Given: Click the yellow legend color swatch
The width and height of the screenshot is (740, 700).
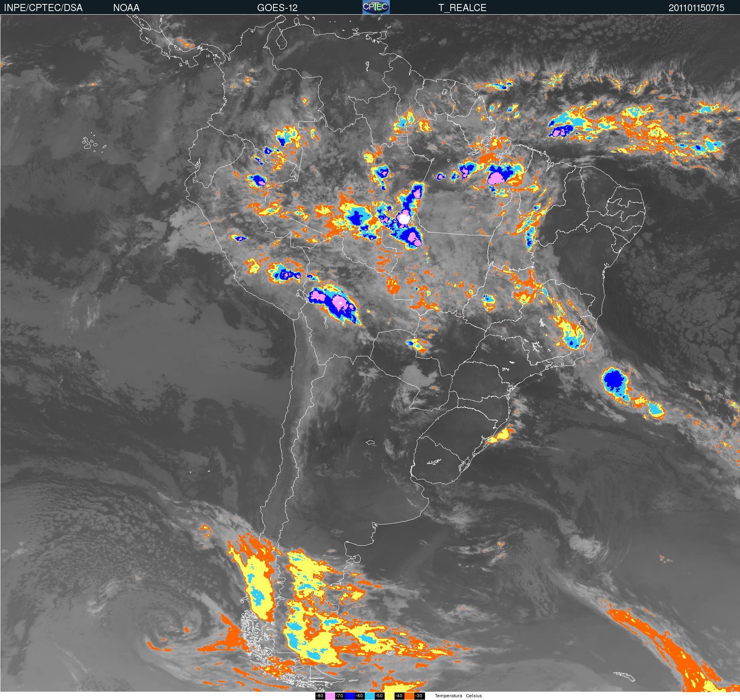Looking at the screenshot, I should [389, 696].
